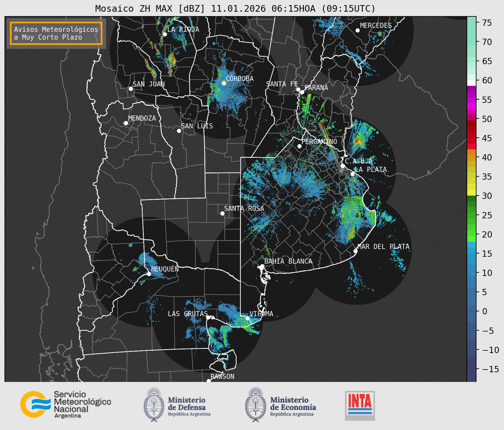Viewport: 504px width, 430px height.
Task: Click the Ministerio de Defensa logo
Action: pyautogui.click(x=177, y=405)
